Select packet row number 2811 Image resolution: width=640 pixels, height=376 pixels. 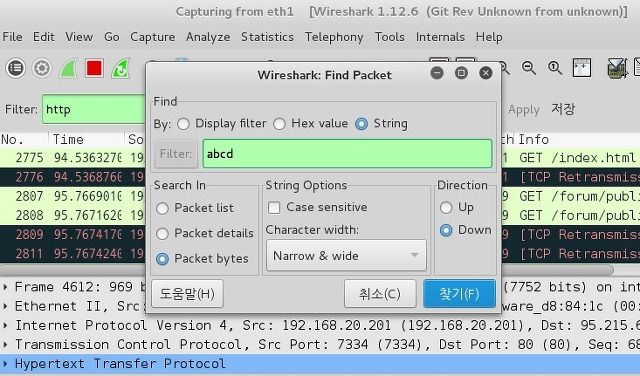(320, 254)
